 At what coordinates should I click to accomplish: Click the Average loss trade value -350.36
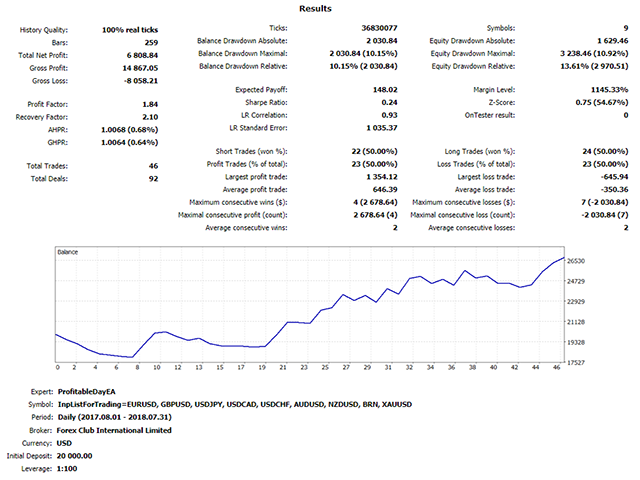(x=614, y=189)
